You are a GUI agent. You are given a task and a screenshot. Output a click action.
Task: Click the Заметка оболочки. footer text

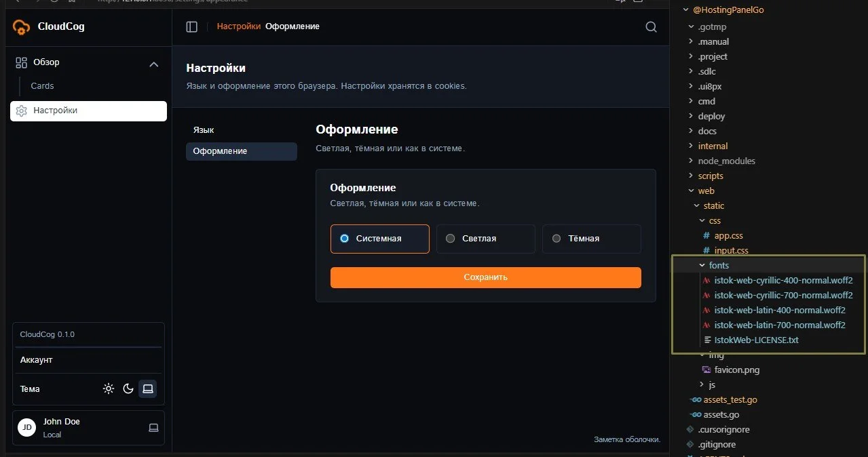[627, 440]
